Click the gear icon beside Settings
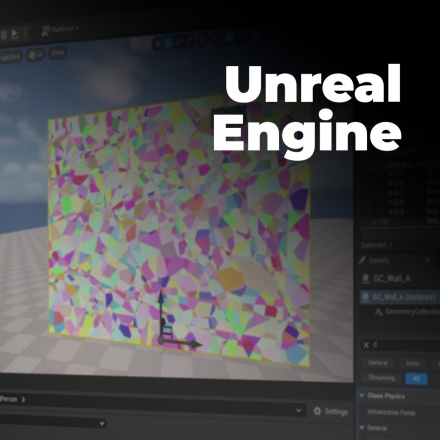Viewport: 440px width, 440px height. pos(317,412)
